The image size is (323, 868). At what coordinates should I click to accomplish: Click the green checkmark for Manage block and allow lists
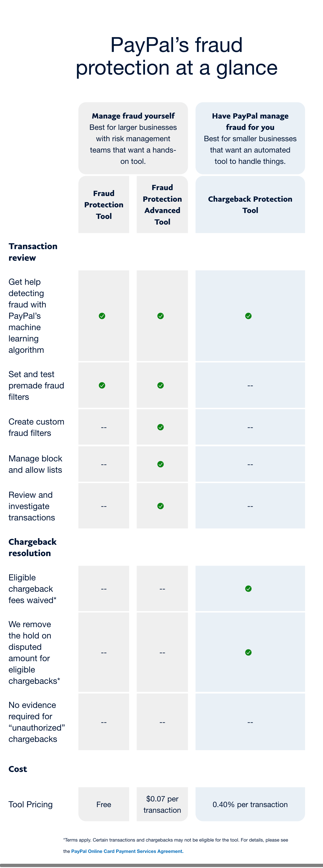(161, 464)
